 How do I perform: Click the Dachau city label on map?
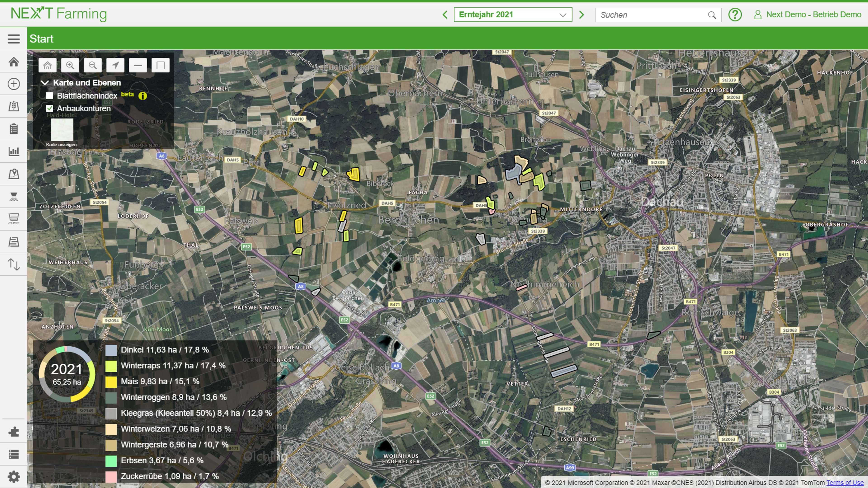tap(662, 202)
